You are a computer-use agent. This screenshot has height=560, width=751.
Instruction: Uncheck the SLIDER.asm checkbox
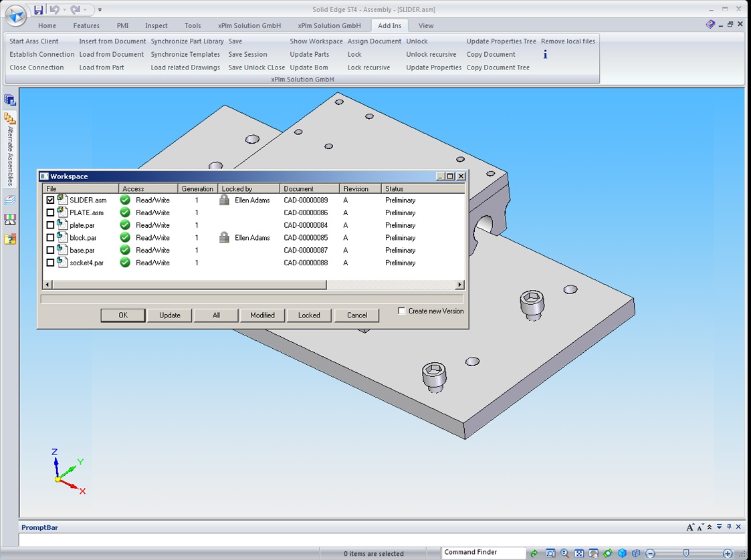[x=50, y=200]
